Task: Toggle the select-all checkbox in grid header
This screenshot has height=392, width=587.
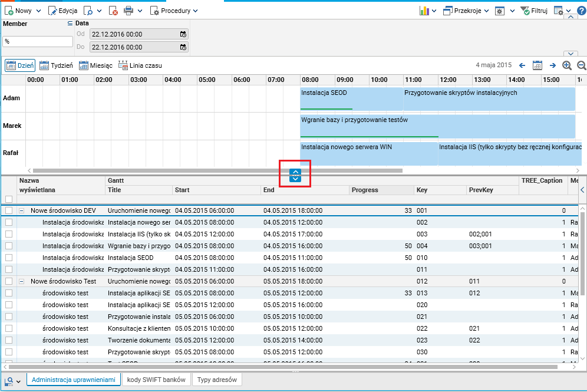Action: [x=9, y=199]
